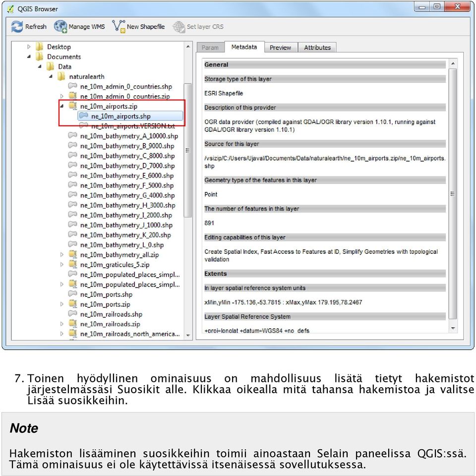Click the tree panel scroll down arrow
This screenshot has height=476, width=476.
188,335
